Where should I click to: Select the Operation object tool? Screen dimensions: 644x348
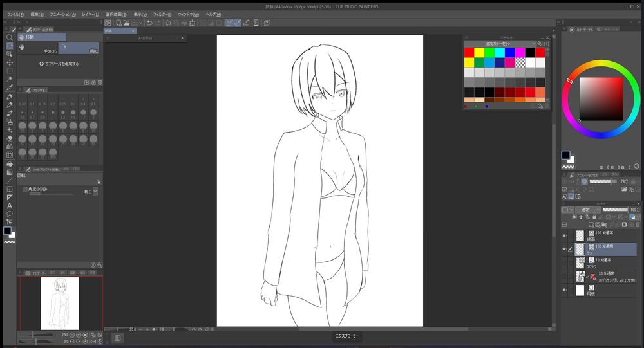click(x=10, y=54)
